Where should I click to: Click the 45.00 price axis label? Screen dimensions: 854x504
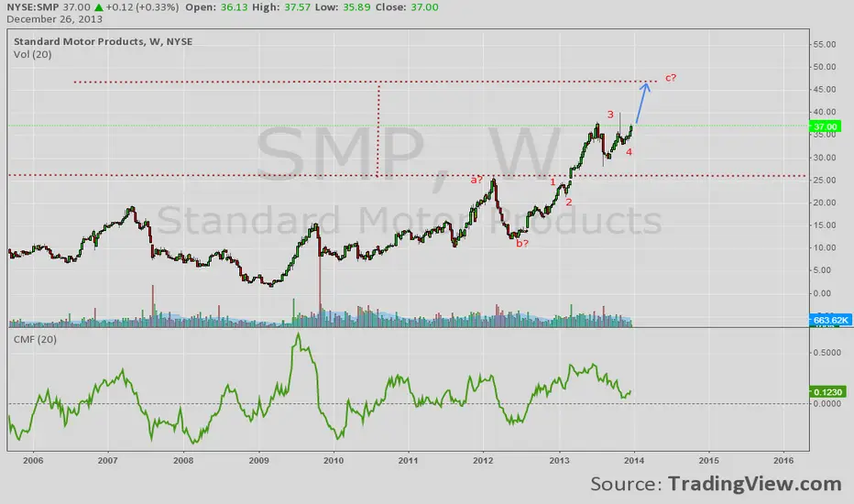[x=824, y=90]
